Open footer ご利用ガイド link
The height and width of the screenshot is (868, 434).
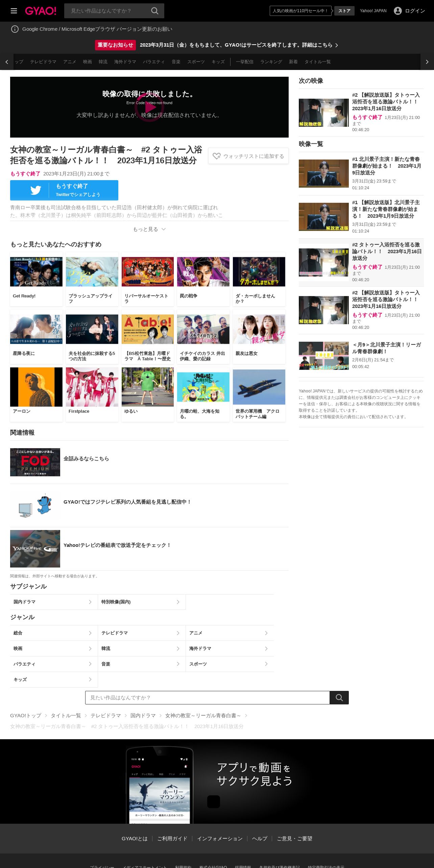(x=172, y=839)
